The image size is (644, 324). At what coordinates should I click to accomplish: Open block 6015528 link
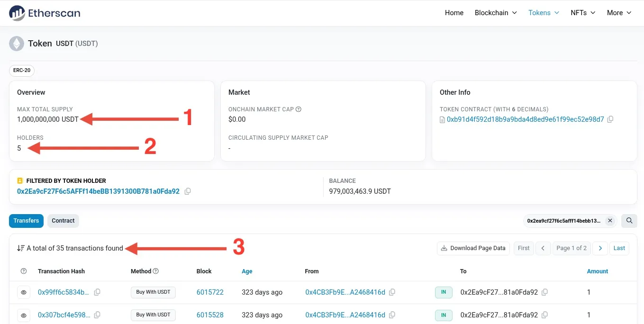(x=210, y=315)
